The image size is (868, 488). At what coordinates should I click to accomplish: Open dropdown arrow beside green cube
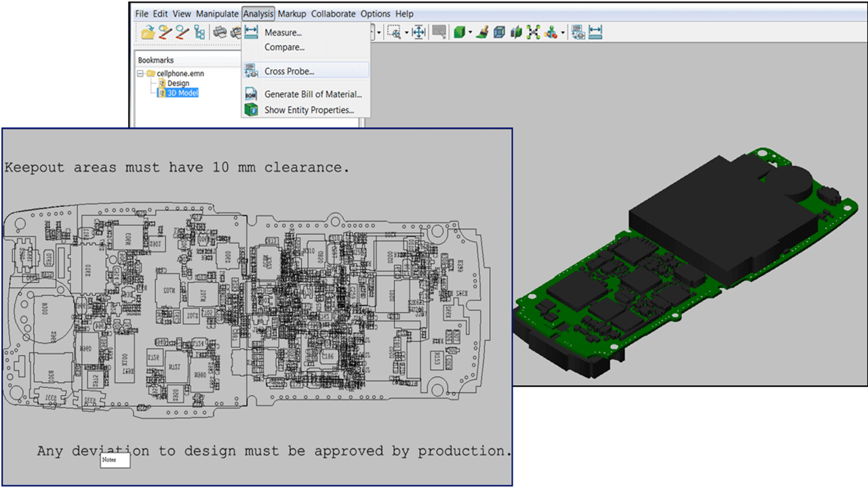pos(470,33)
